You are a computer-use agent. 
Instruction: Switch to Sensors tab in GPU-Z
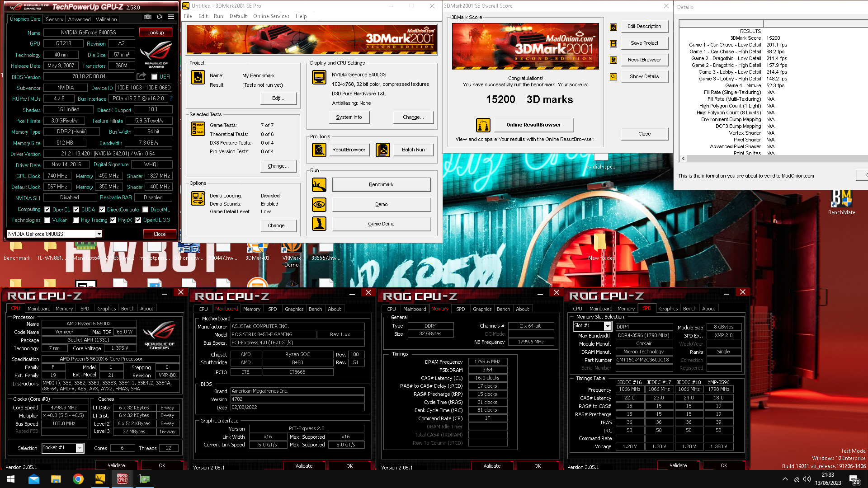click(54, 19)
